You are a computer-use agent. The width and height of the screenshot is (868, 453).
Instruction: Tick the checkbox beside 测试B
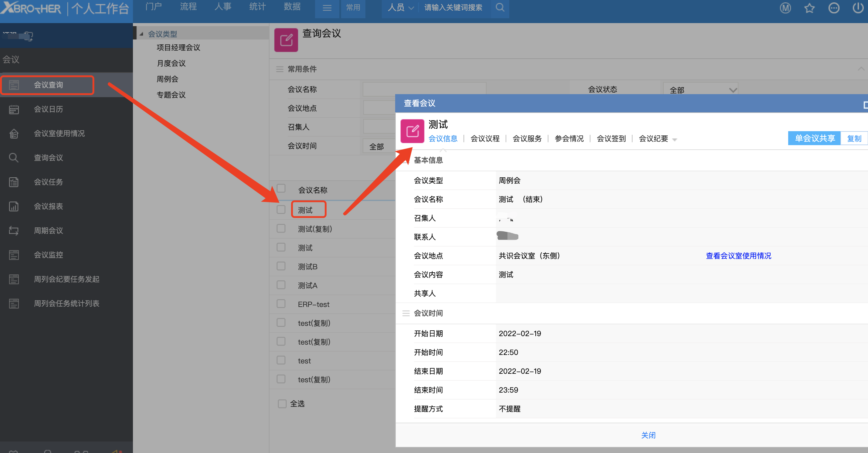tap(281, 266)
